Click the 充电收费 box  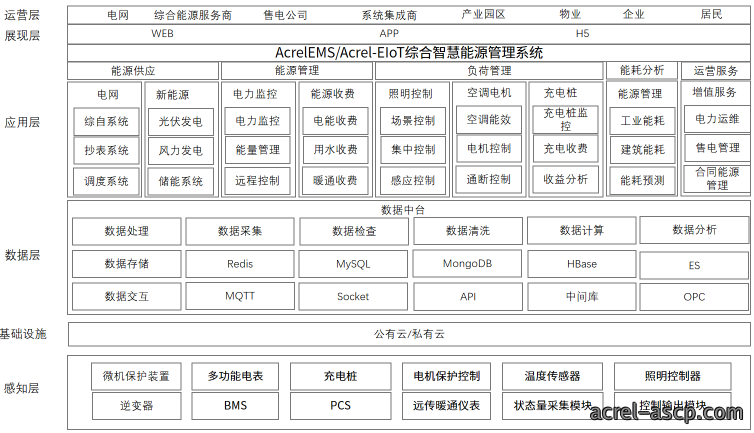pos(566,149)
